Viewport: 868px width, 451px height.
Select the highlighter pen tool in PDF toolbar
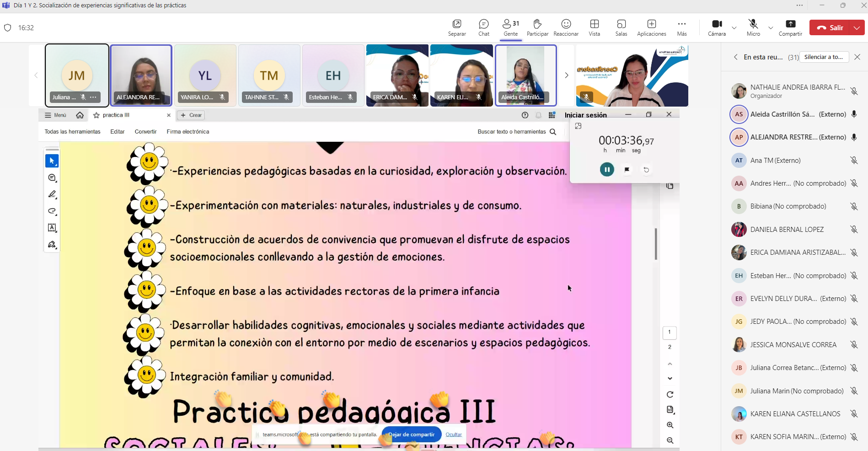52,194
